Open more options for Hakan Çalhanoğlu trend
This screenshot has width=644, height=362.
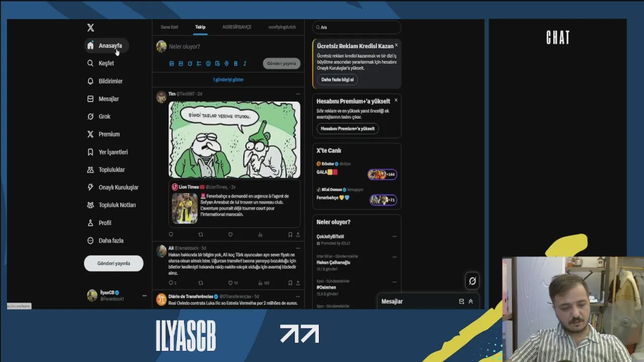[x=394, y=257]
